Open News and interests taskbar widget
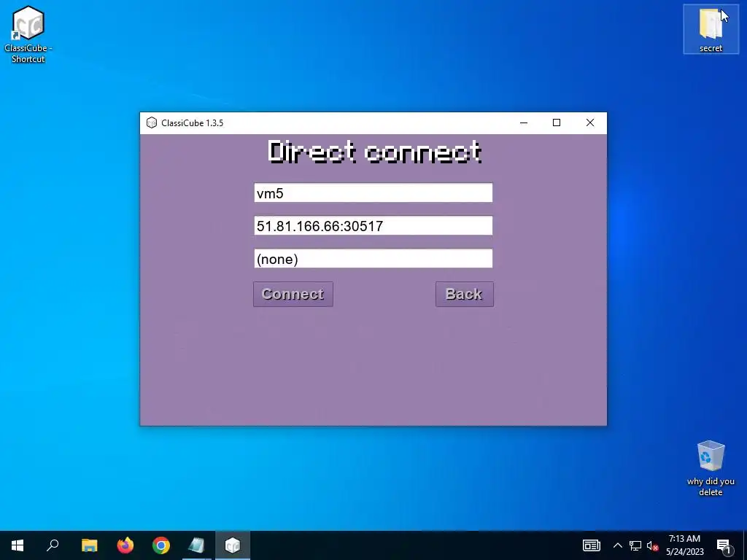Screen dimensions: 747x560 (591, 545)
